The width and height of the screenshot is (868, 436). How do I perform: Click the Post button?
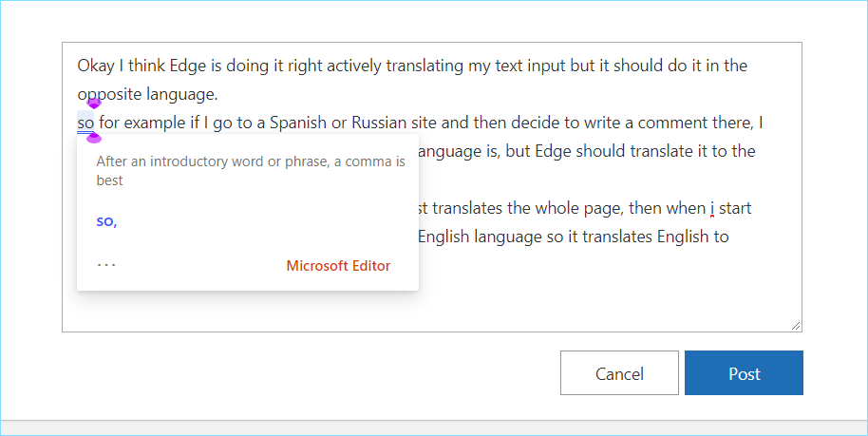[744, 373]
